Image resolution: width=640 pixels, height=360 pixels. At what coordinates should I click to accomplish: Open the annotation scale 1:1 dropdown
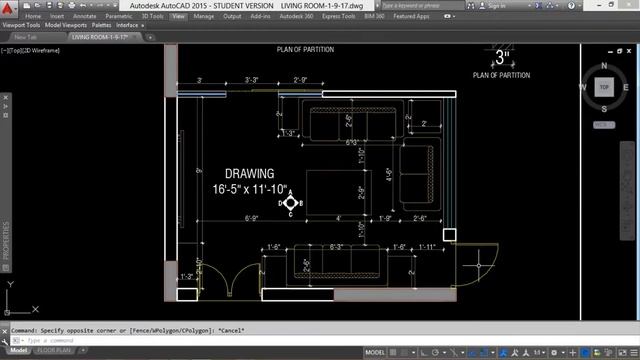pos(539,353)
